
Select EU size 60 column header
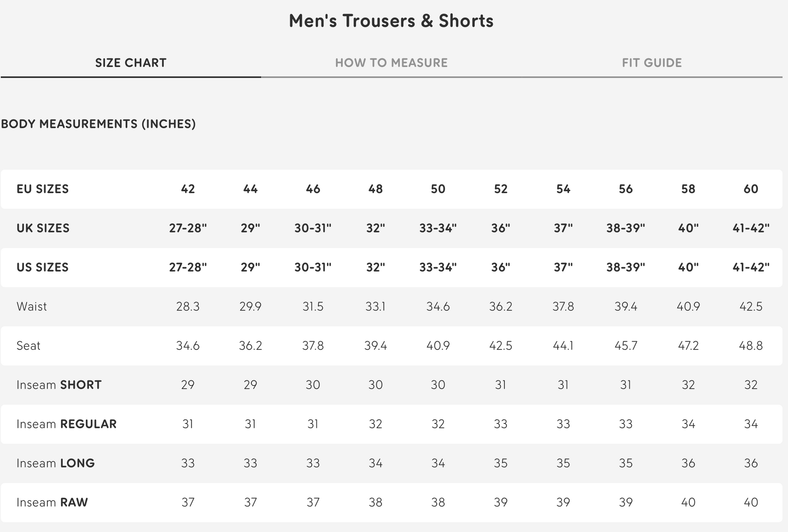pyautogui.click(x=750, y=189)
